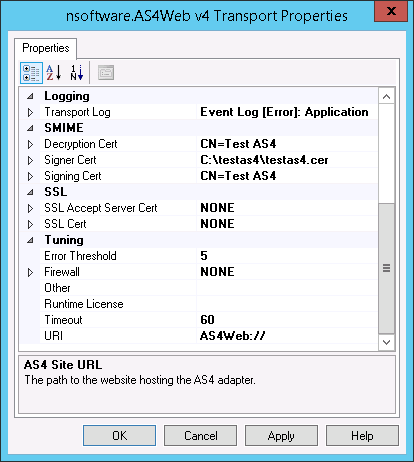Viewport: 414px width, 462px height.
Task: Select the Firewall label
Action: click(62, 272)
